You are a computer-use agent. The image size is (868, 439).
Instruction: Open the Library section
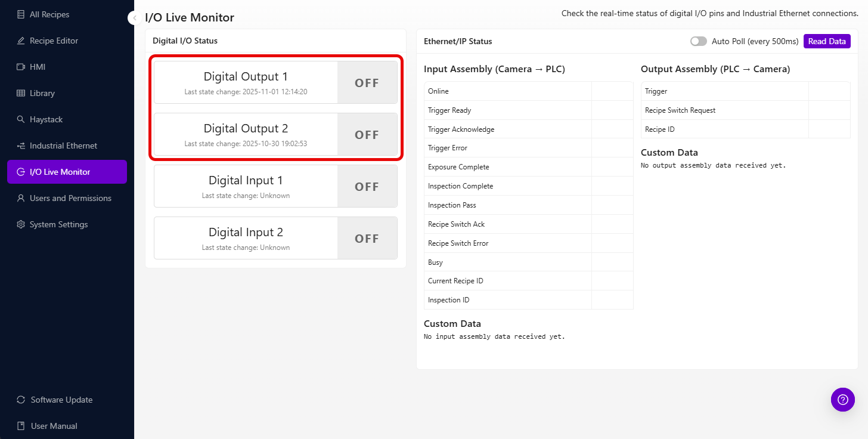(43, 93)
